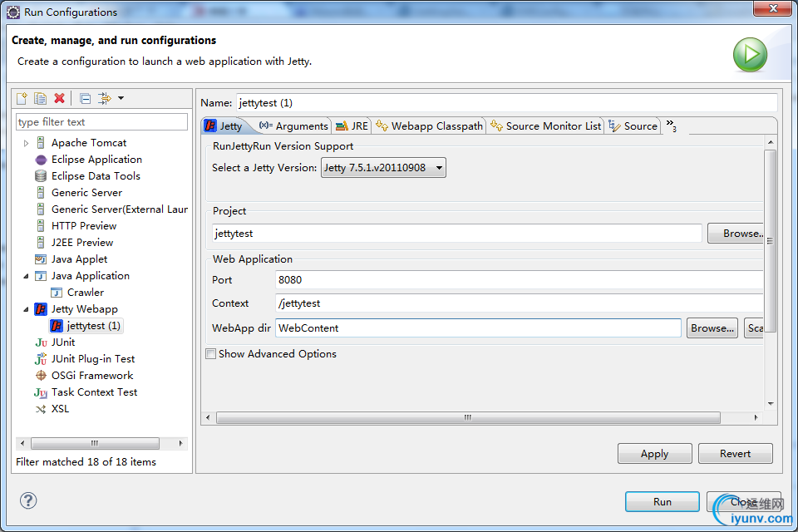Show the hidden tabs overflow list
798x532 pixels.
pos(672,126)
